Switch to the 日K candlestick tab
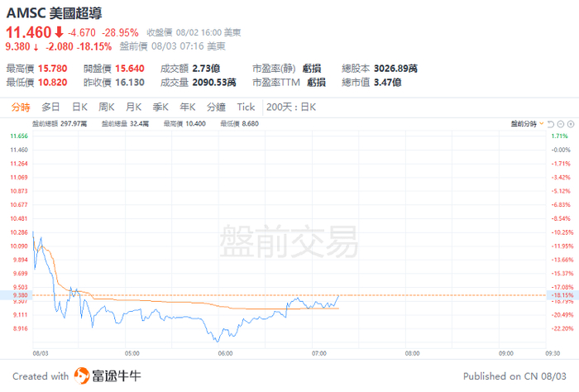Viewport: 579px width, 392px height. (79, 107)
